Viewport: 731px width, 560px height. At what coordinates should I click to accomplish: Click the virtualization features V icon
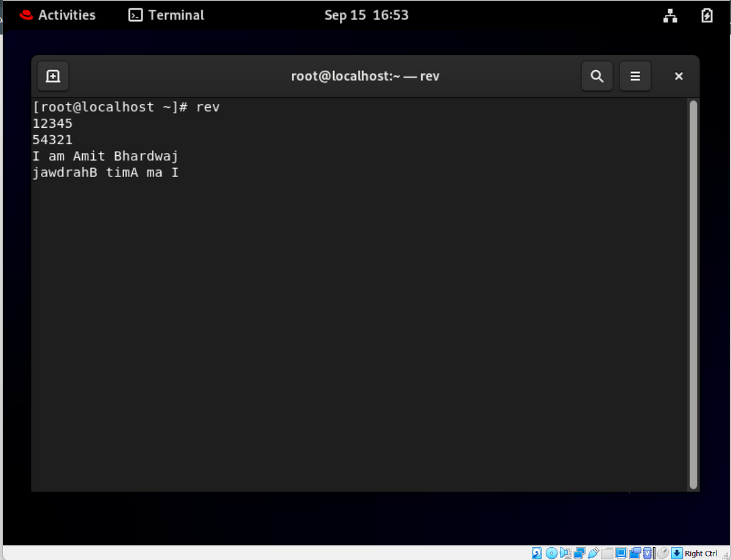[x=647, y=553]
